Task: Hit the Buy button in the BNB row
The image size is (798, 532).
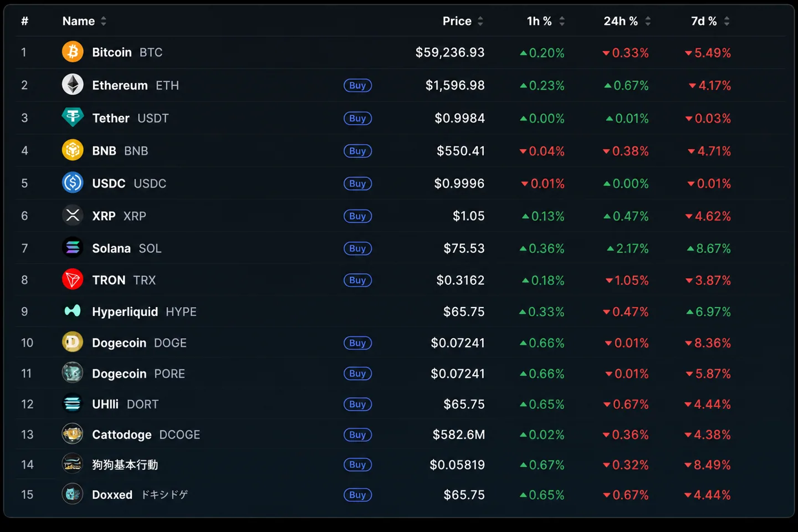Action: coord(357,151)
